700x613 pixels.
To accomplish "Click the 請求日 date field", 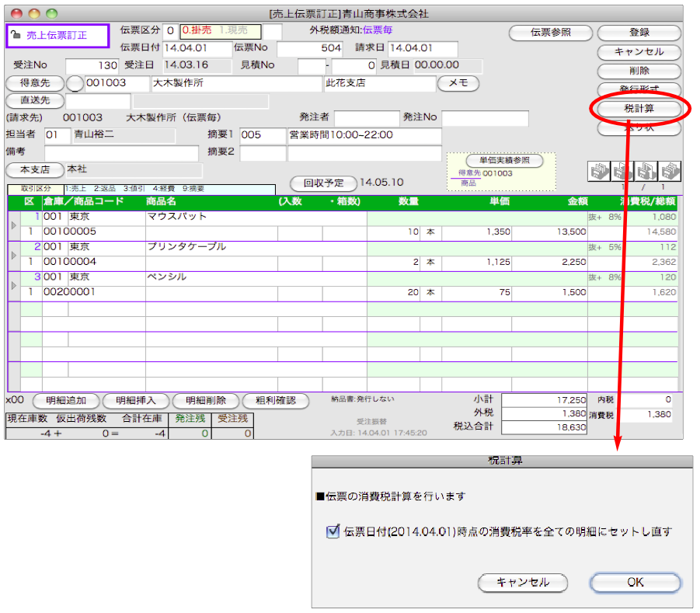I will (423, 48).
